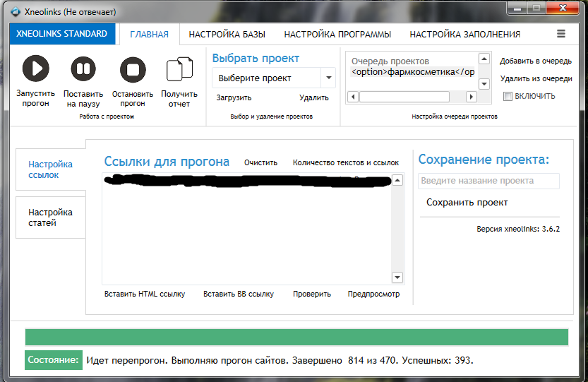Screen dimensions: 588x382
Task: Expand the Выберите проект dropdown arrow
Action: [328, 78]
